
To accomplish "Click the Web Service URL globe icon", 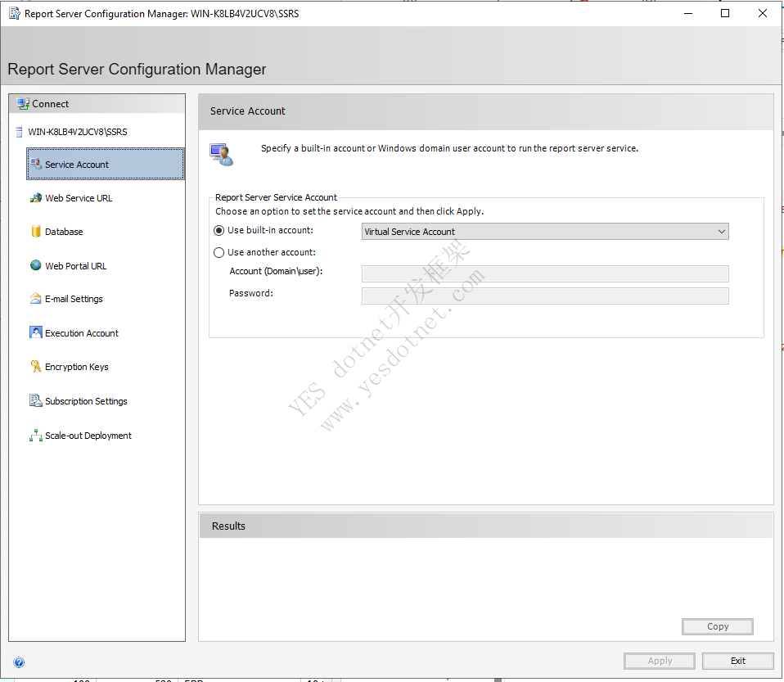I will point(36,198).
